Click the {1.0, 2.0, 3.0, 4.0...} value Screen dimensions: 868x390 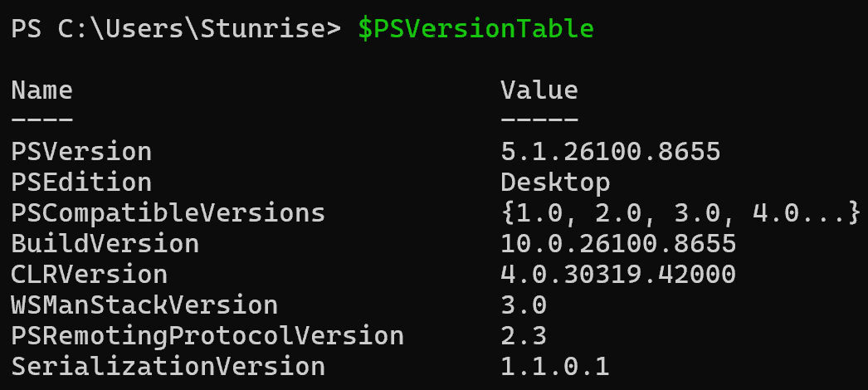click(x=681, y=213)
